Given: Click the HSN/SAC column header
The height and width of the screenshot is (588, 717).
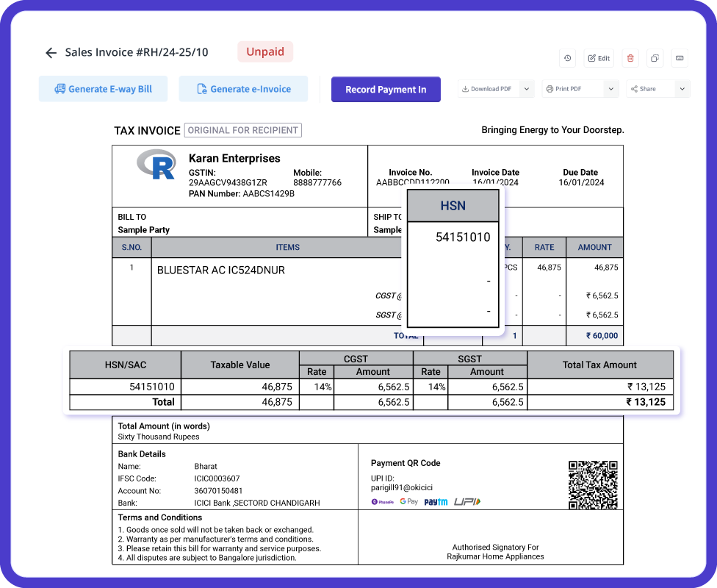Looking at the screenshot, I should coord(126,365).
